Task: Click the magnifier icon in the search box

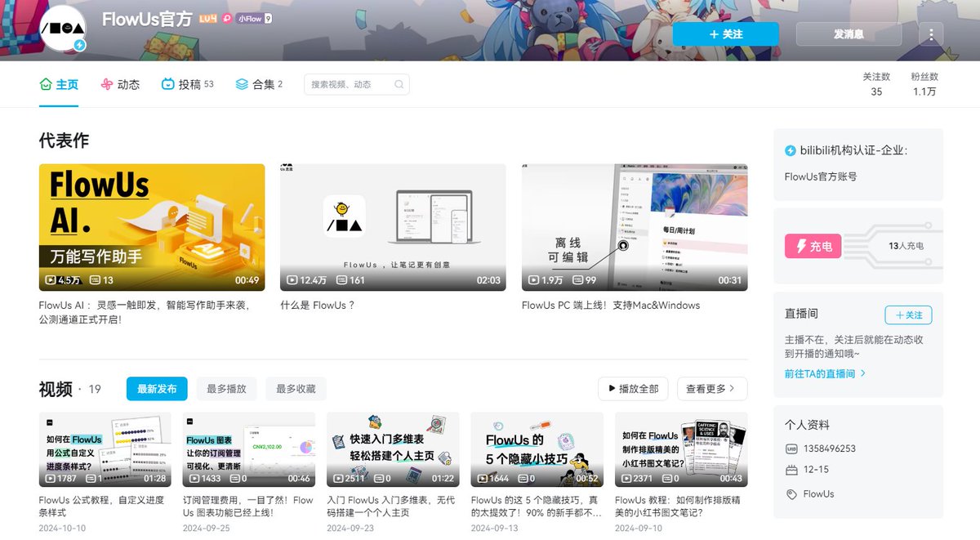Action: [399, 84]
